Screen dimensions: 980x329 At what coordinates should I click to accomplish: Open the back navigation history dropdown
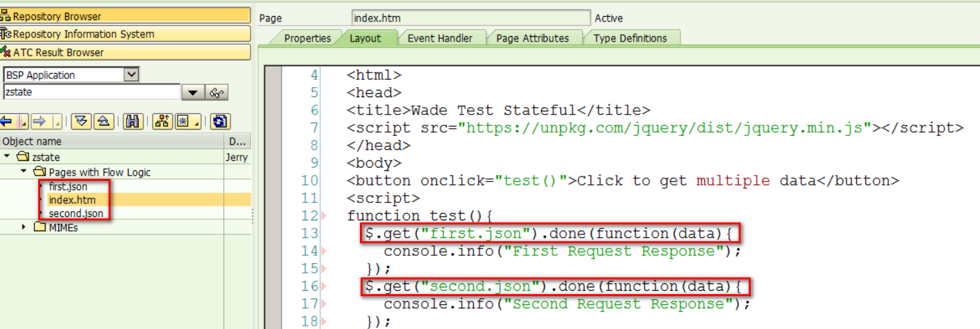click(x=24, y=121)
